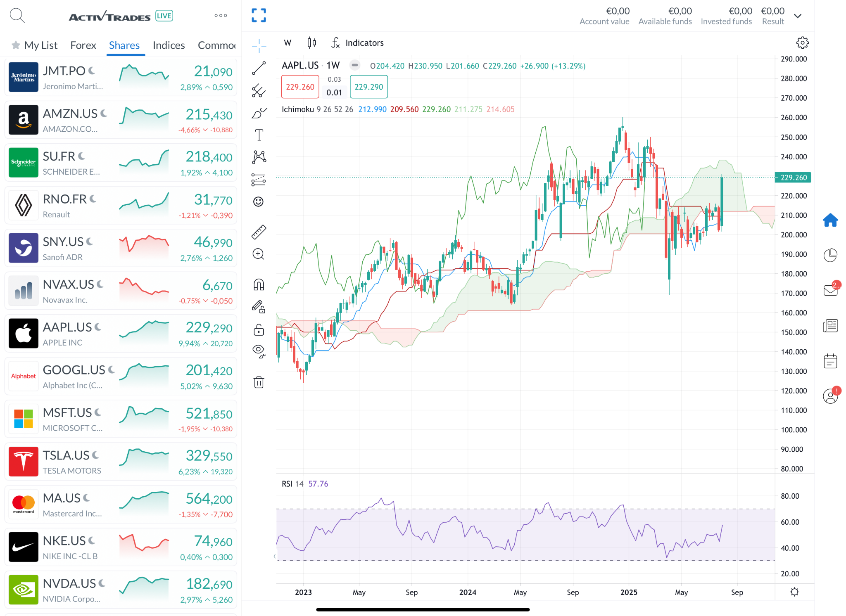Open the search magnifier icon
Image resolution: width=846 pixels, height=616 pixels.
pos(17,16)
